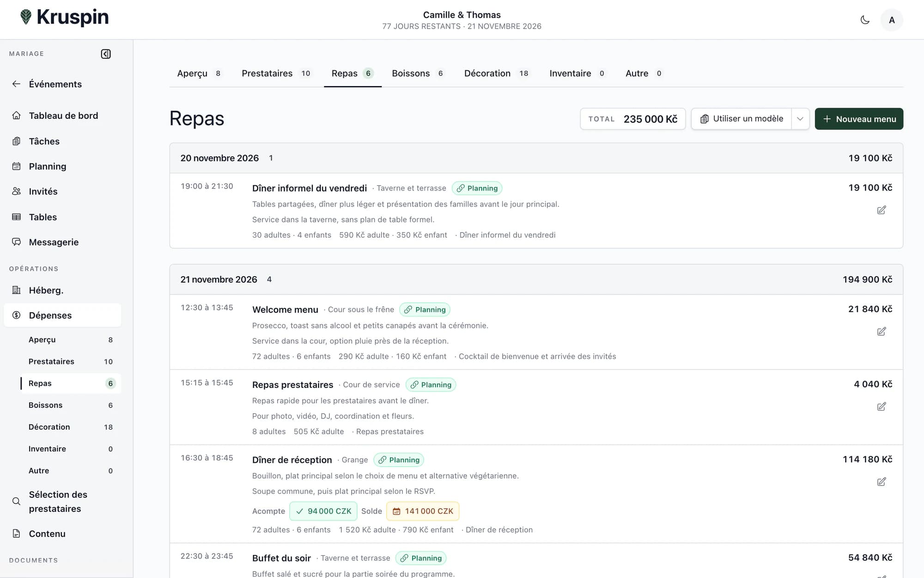This screenshot has height=578, width=924.
Task: Edit the Dîner informel du vendredi entry
Action: [x=881, y=210]
